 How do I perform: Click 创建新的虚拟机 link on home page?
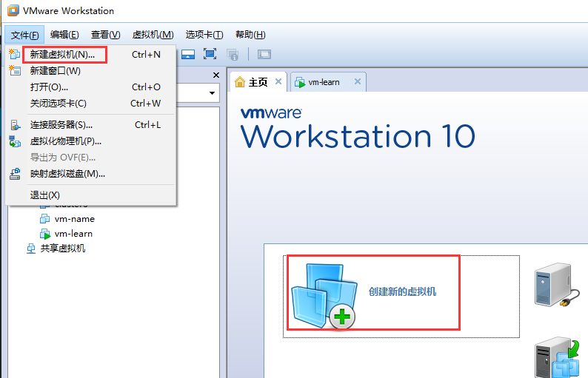(x=402, y=291)
